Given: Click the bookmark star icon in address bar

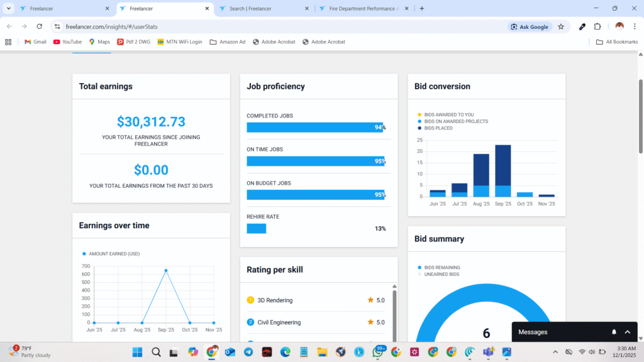Looking at the screenshot, I should click(560, 26).
